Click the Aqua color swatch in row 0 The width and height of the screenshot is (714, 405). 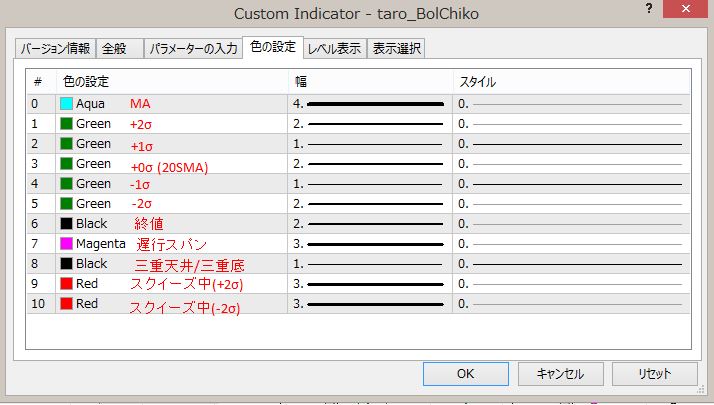coord(67,103)
